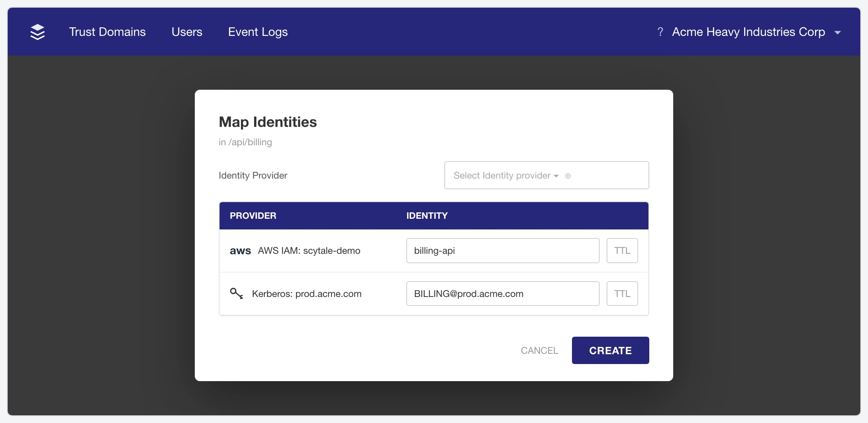Viewport: 868px width, 423px height.
Task: Click the 'Map Identities' heading
Action: coord(268,122)
